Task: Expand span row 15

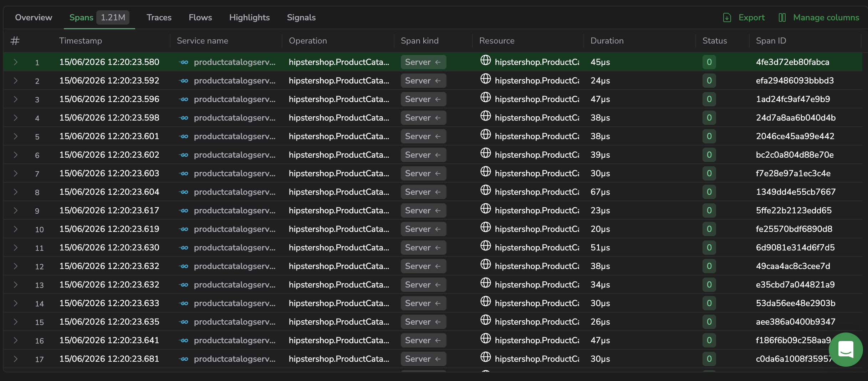Action: click(16, 322)
